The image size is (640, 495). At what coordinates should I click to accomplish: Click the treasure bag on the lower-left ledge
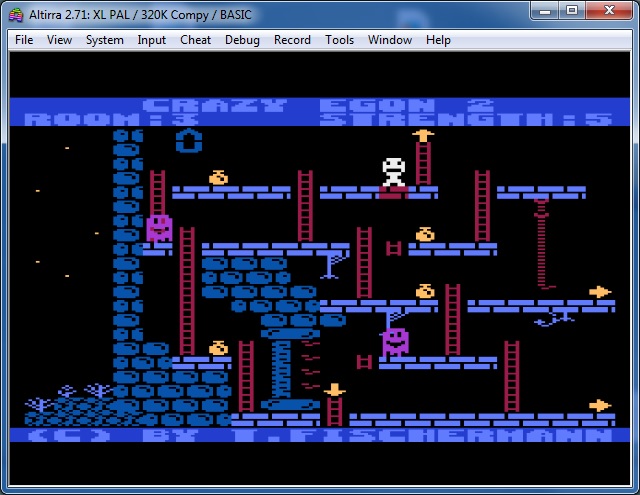[x=218, y=348]
